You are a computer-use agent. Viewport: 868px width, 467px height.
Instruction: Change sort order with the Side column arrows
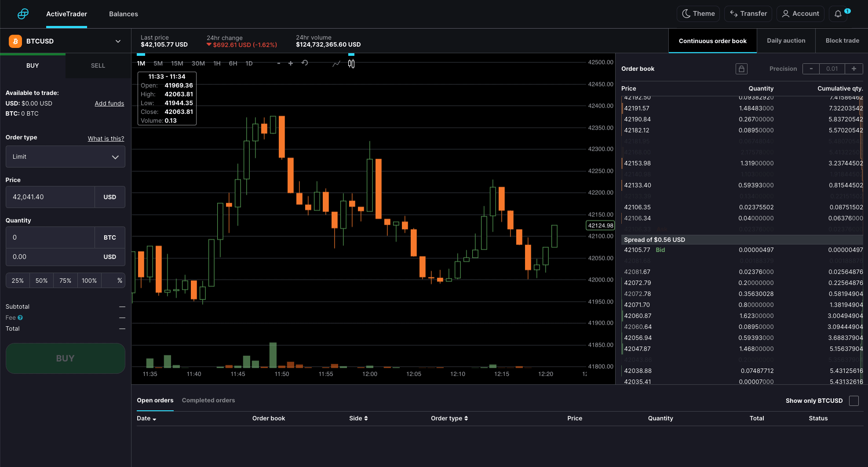click(x=366, y=418)
